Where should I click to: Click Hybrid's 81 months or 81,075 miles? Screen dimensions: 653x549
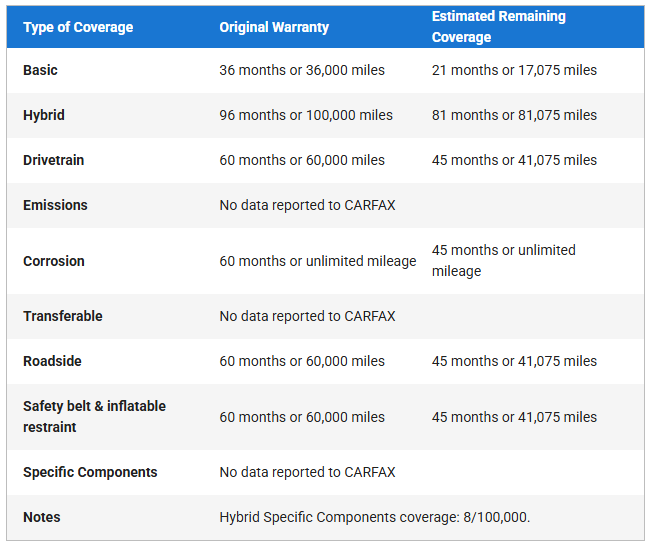514,115
